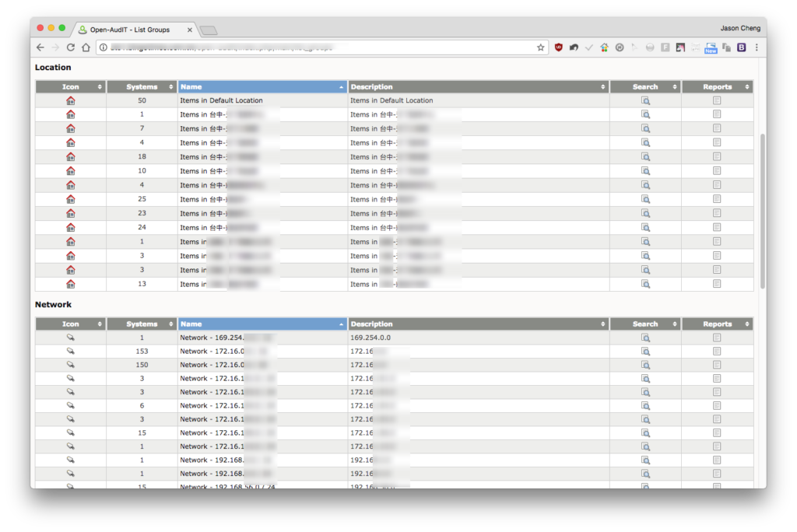Image resolution: width=797 pixels, height=532 pixels.
Task: Open search icon in the 169.254.0.0 network row
Action: (x=645, y=338)
